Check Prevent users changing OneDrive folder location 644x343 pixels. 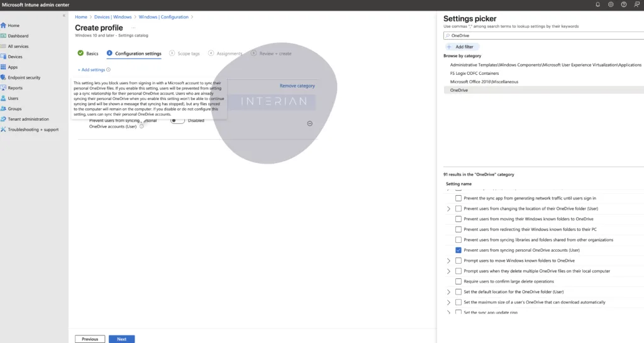click(458, 209)
